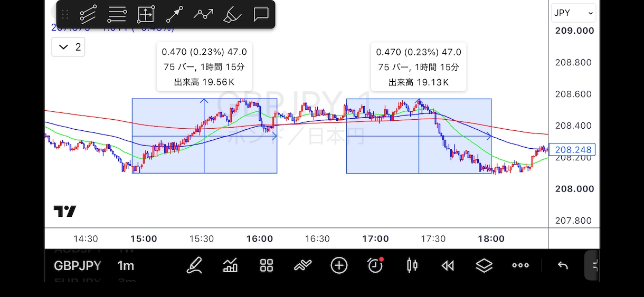Open the JPY currency dropdown
The width and height of the screenshot is (644, 297).
[573, 13]
